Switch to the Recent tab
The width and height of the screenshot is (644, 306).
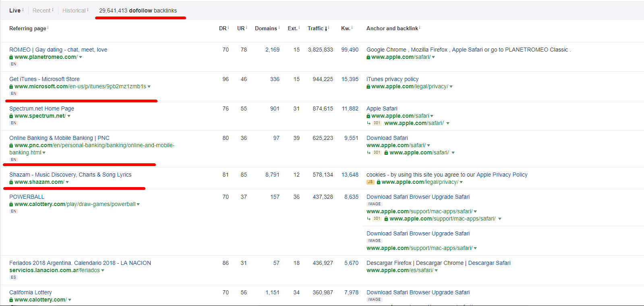41,10
